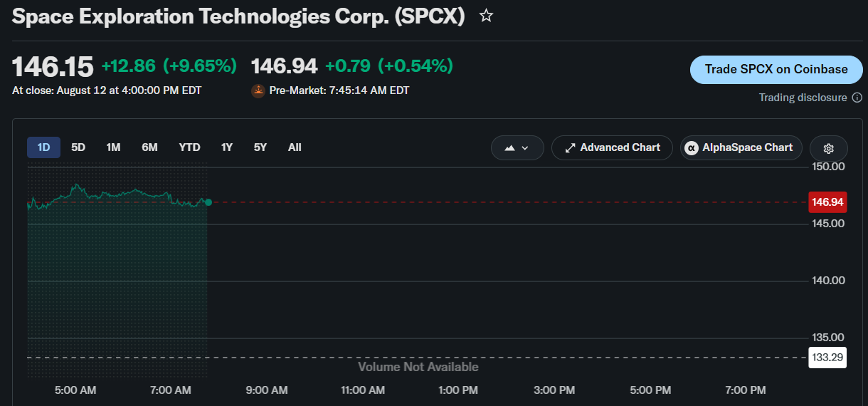Click the red 146.94 price label

pos(827,202)
